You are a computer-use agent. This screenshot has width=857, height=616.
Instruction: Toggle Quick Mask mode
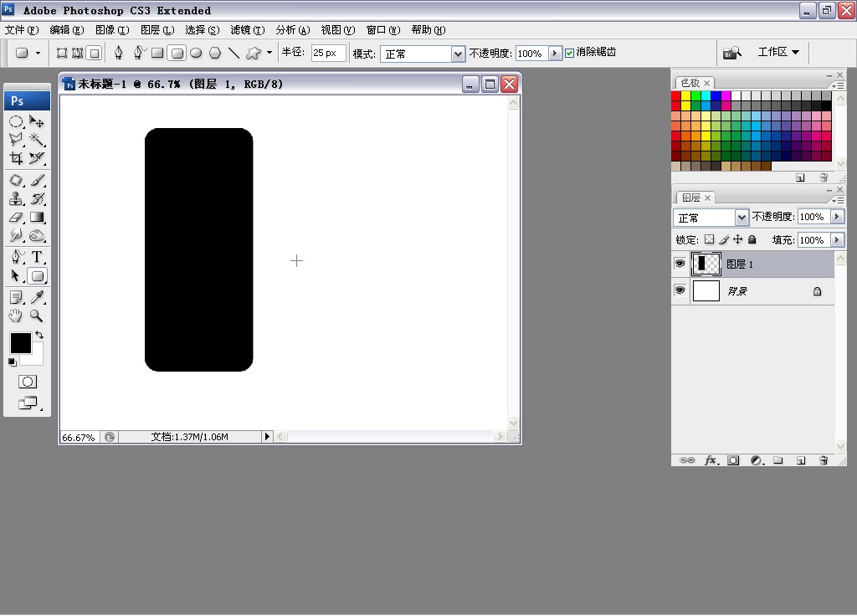click(x=28, y=382)
